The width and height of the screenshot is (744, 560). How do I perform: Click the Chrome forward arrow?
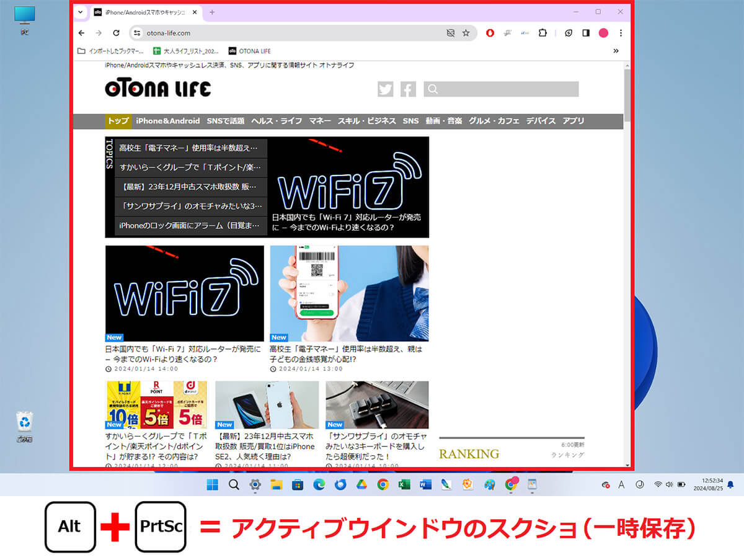pyautogui.click(x=99, y=33)
